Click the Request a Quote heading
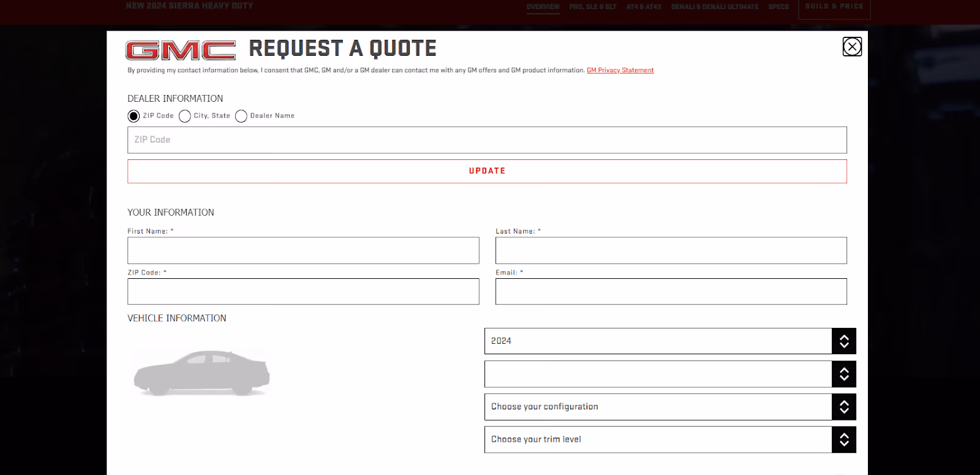Viewport: 980px width, 475px height. 342,48
